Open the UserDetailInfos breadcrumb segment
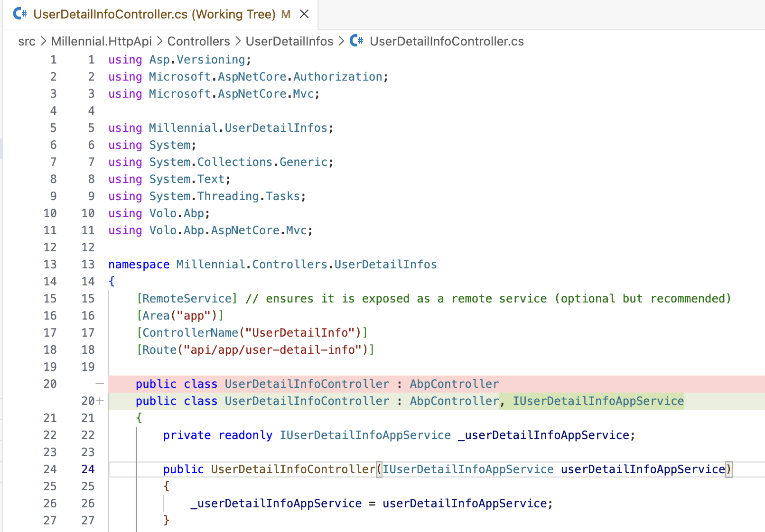765x532 pixels. coord(289,41)
